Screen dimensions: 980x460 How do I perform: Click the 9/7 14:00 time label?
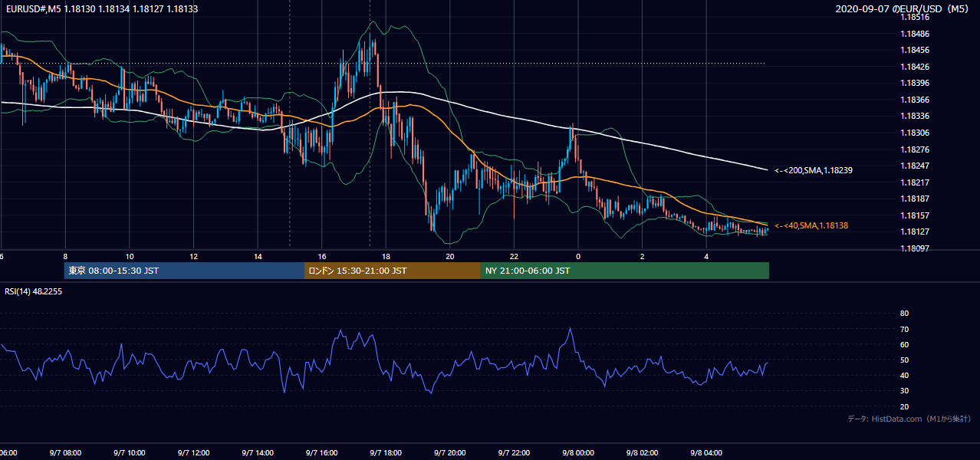pyautogui.click(x=258, y=453)
